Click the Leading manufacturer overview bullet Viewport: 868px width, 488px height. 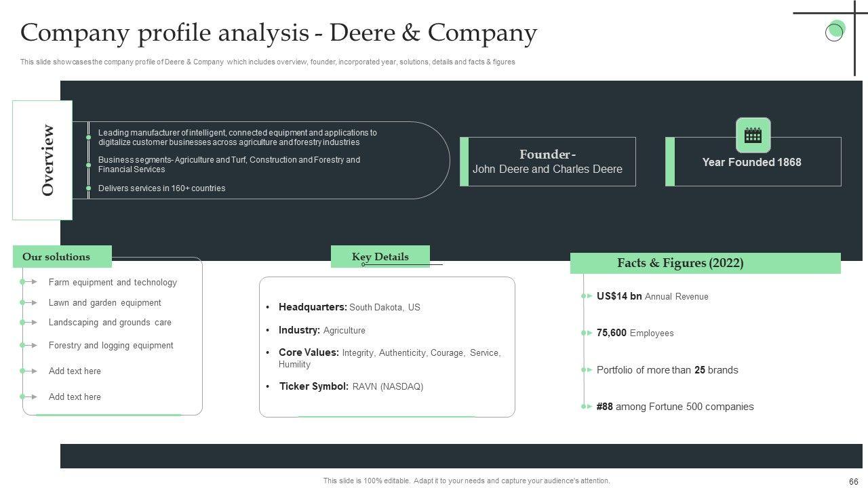point(237,138)
